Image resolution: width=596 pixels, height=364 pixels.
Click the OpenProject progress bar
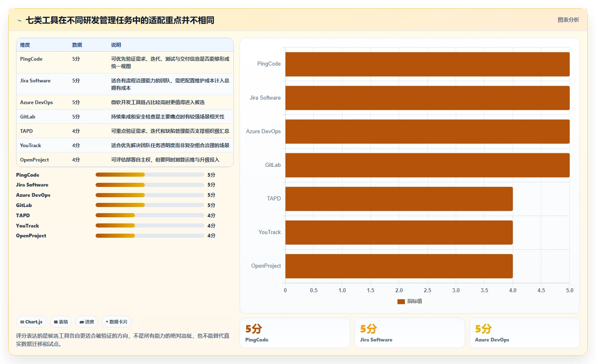click(150, 236)
